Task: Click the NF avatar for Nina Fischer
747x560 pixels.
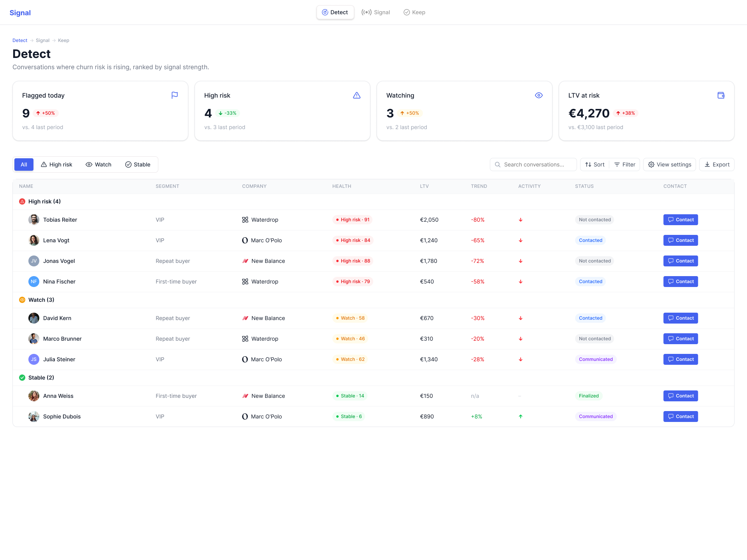Action: click(x=34, y=282)
